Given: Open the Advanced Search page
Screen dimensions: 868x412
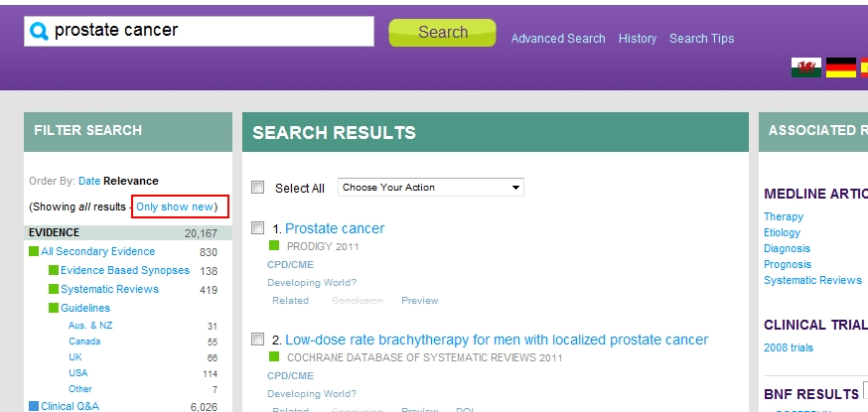Looking at the screenshot, I should click(x=557, y=39).
